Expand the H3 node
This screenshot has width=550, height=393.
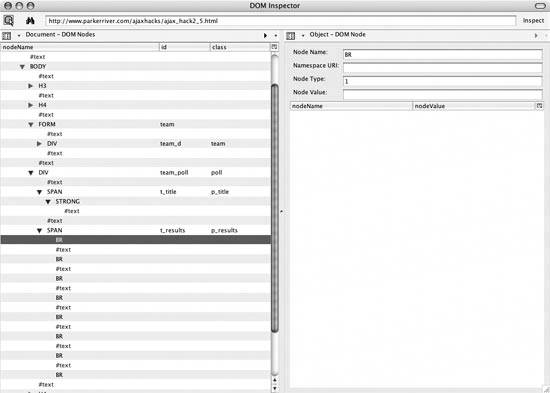[x=31, y=86]
